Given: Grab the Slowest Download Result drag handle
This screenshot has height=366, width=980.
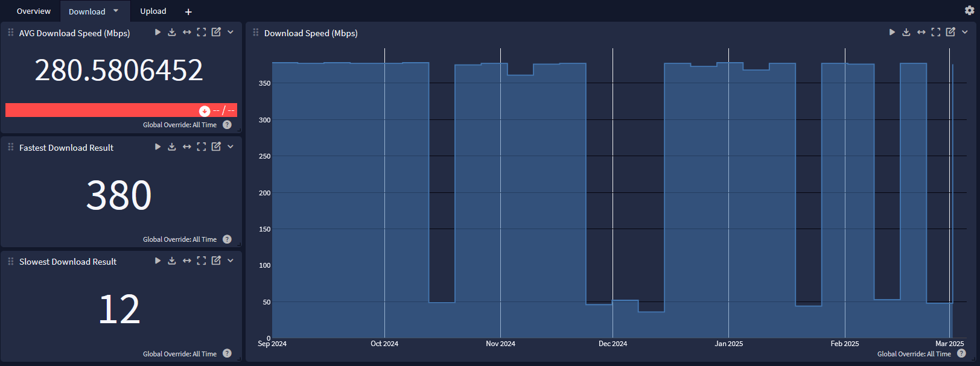Looking at the screenshot, I should coord(10,261).
